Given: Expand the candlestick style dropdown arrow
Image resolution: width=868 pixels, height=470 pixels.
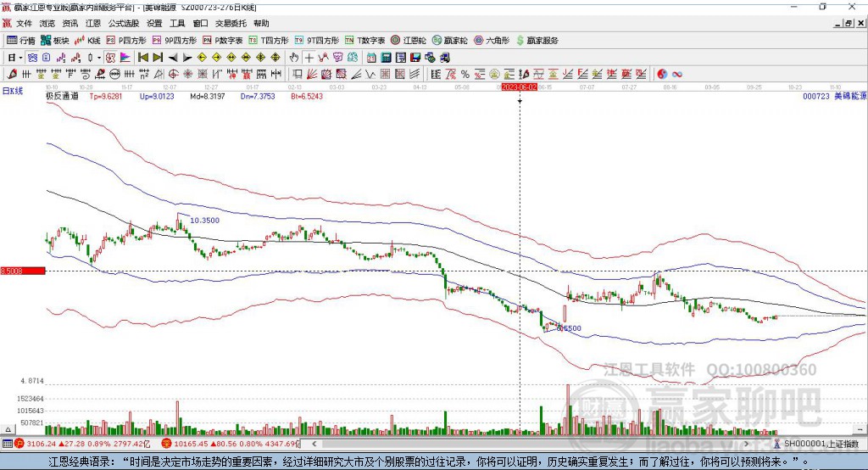Looking at the screenshot, I should [x=99, y=58].
